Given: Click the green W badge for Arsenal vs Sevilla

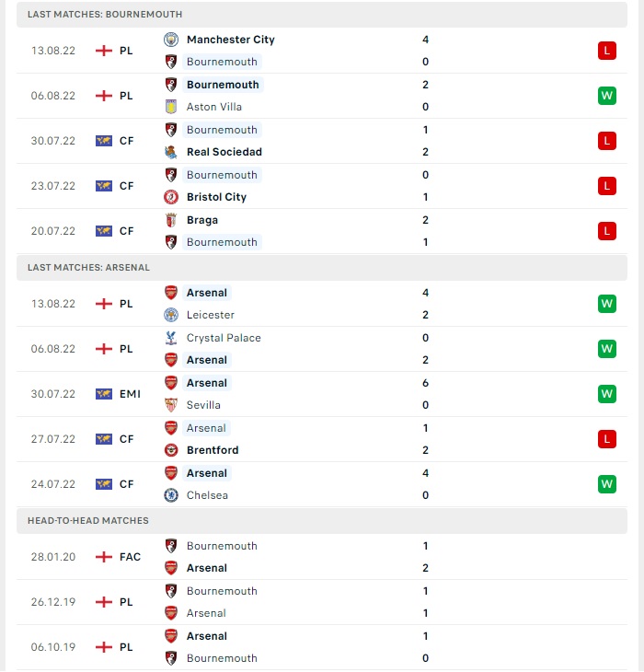Looking at the screenshot, I should 607,394.
